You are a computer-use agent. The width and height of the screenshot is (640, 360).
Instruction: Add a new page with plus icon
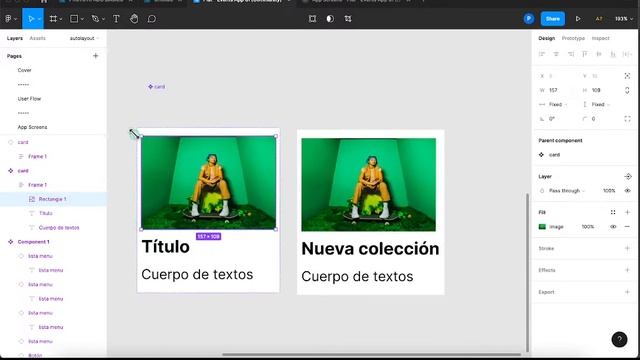[96, 56]
